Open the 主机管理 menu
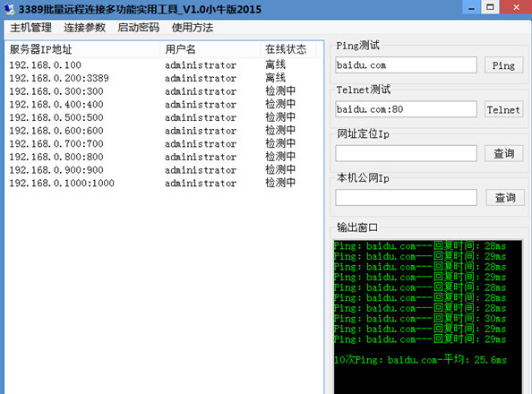Image resolution: width=532 pixels, height=394 pixels. 30,28
